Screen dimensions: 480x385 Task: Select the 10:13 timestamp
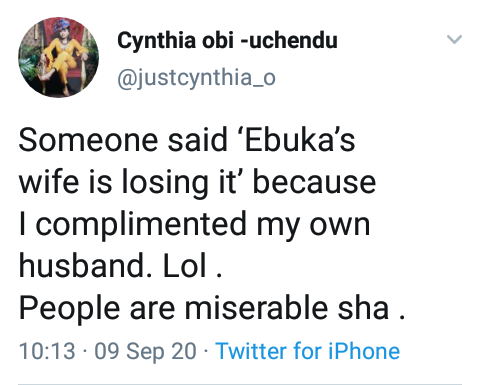click(47, 351)
